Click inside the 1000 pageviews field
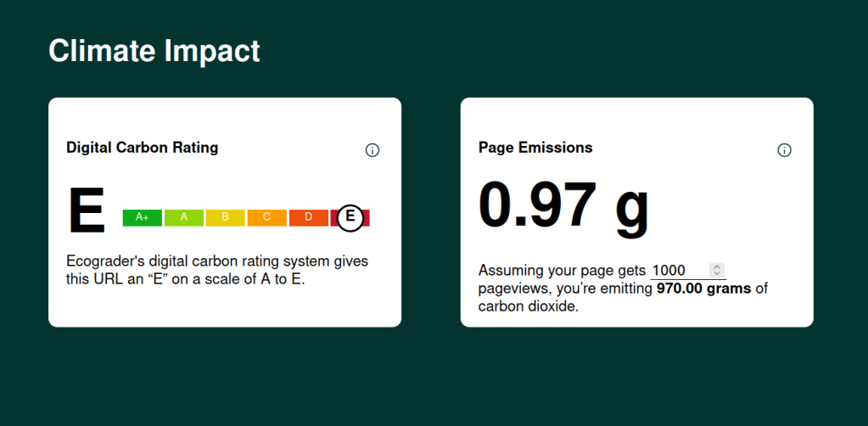This screenshot has width=868, height=426. pos(677,270)
